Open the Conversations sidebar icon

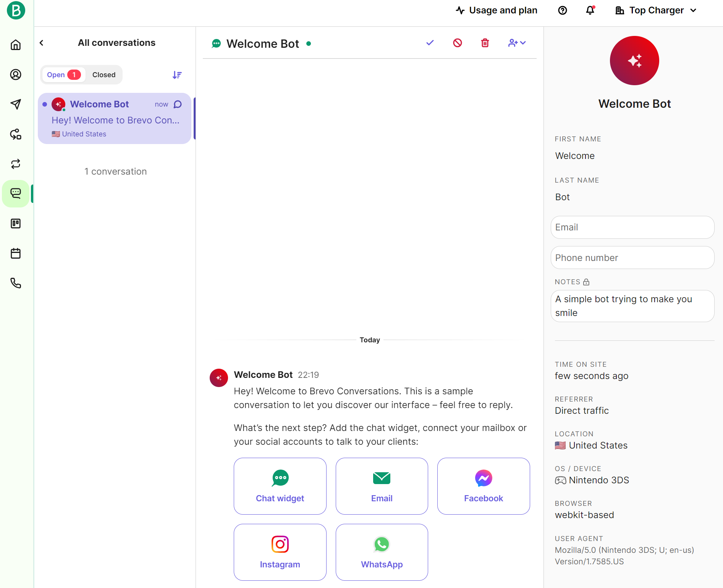[16, 194]
